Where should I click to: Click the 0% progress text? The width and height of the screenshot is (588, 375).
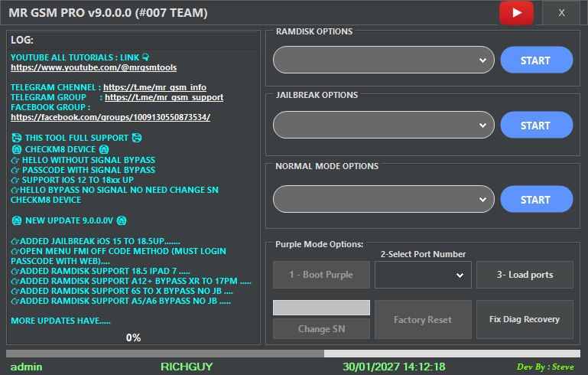(133, 337)
